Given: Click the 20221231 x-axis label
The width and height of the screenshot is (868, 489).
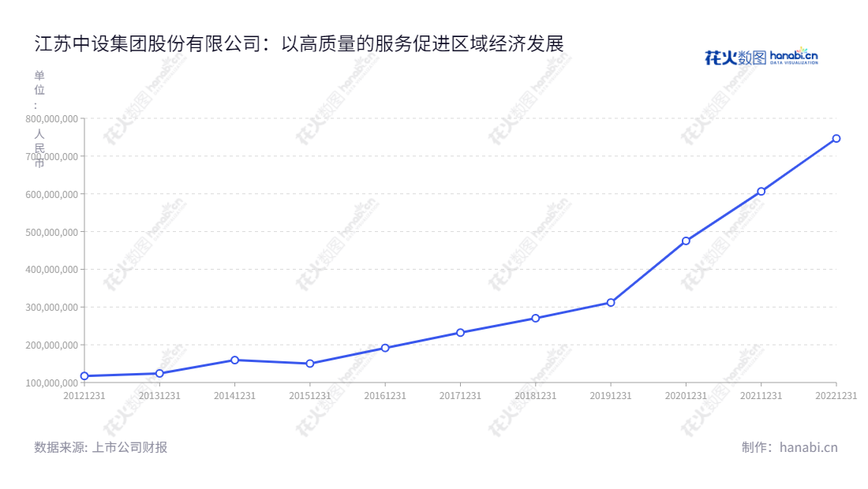Looking at the screenshot, I should [x=836, y=395].
